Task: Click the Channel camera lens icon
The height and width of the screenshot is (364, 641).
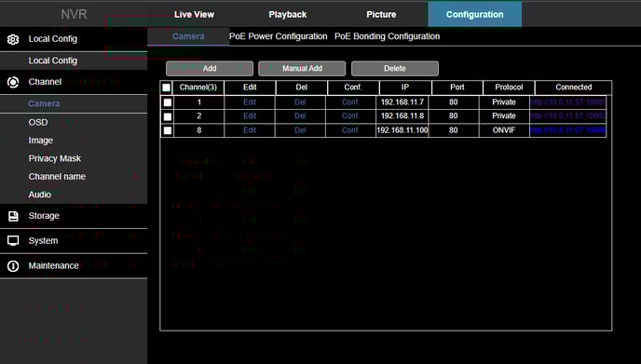Action: click(x=13, y=82)
